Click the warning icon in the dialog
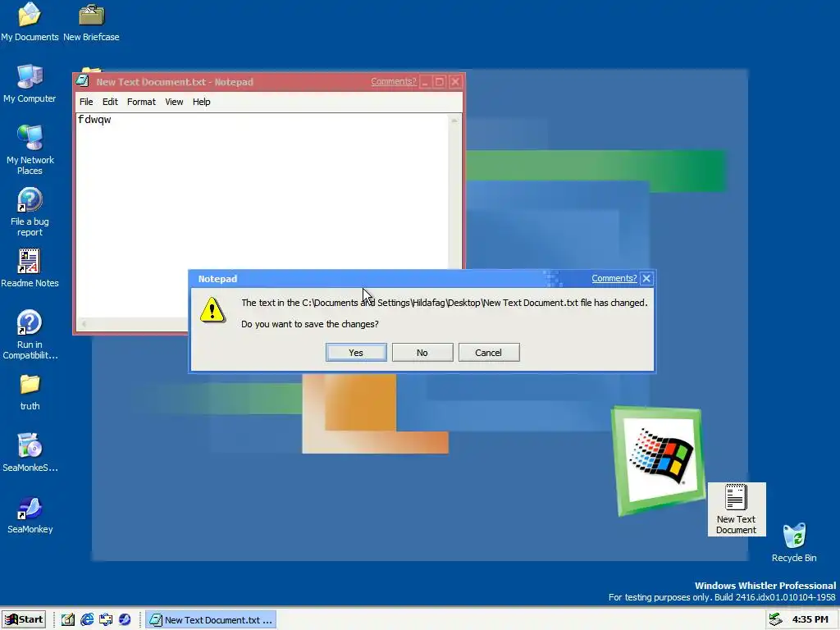 (212, 309)
